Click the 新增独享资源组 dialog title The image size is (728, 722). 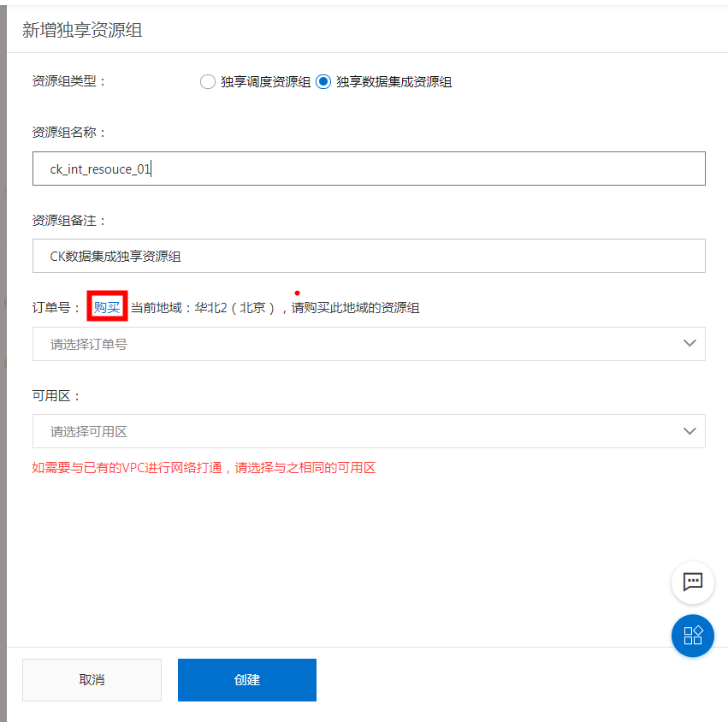pyautogui.click(x=82, y=31)
